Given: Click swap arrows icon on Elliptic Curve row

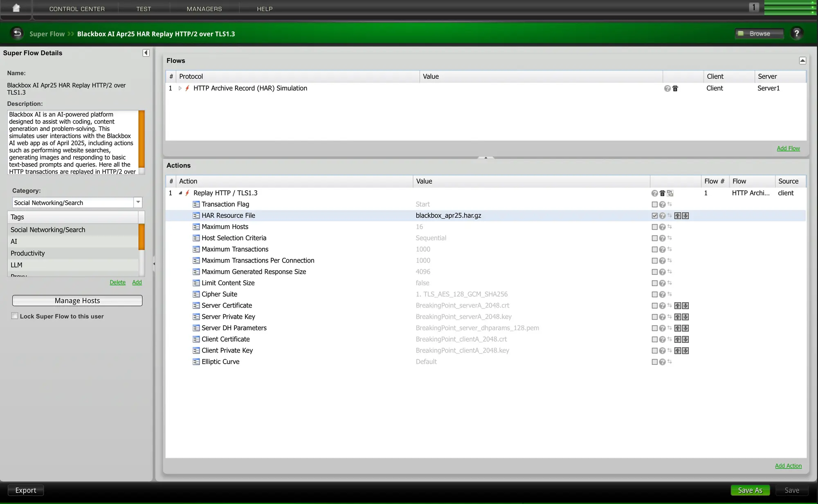Looking at the screenshot, I should 670,362.
